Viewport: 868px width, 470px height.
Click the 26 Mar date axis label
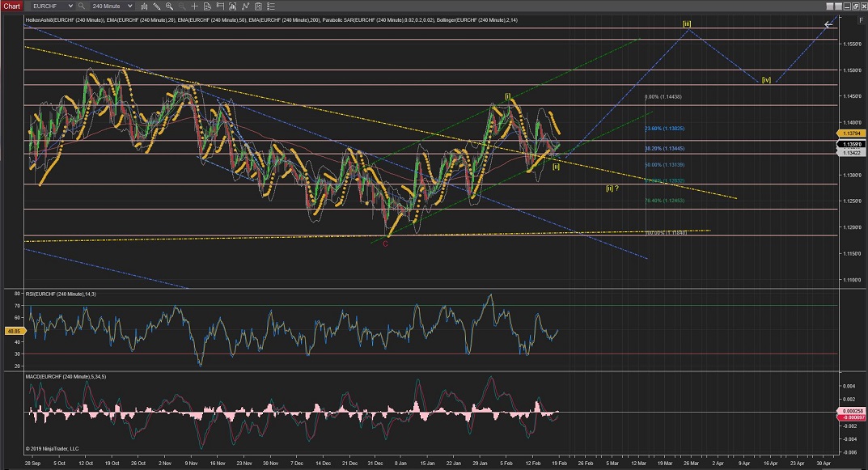(691, 463)
